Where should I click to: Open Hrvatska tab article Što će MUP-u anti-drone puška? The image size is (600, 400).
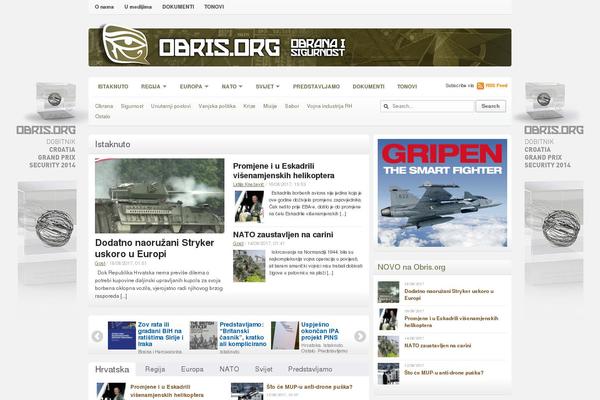pos(310,387)
